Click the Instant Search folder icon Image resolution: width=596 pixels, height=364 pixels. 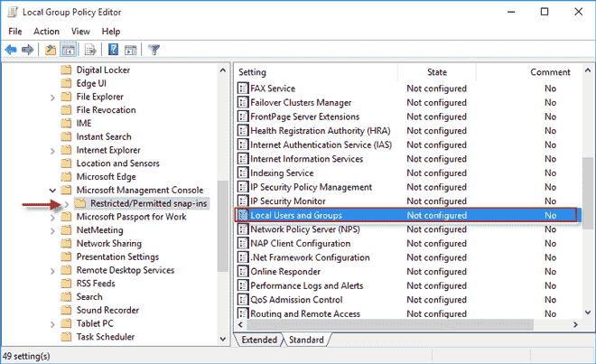point(66,136)
